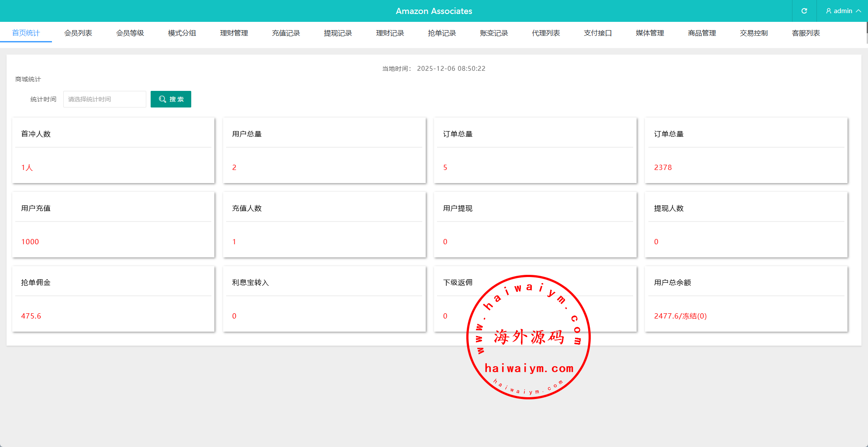Go to the 代理列表 tab
This screenshot has height=447, width=868.
(546, 33)
